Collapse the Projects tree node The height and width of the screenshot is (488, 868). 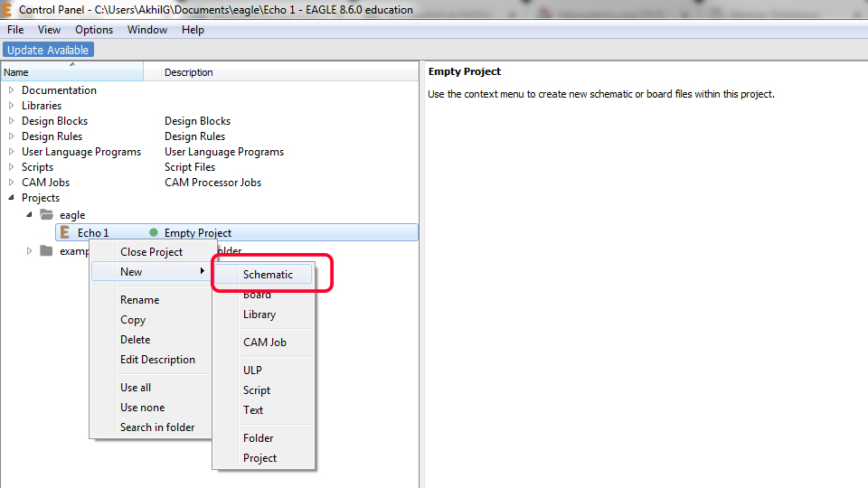click(11, 198)
